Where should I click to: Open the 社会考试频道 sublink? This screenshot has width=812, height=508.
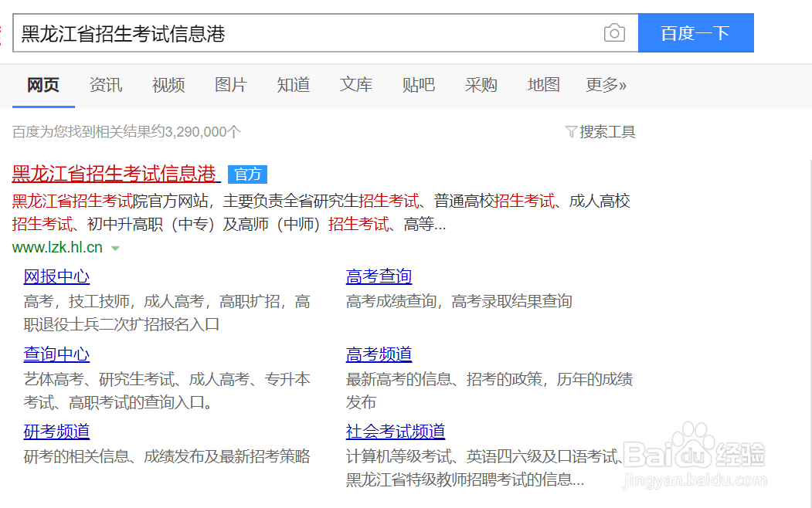click(396, 432)
